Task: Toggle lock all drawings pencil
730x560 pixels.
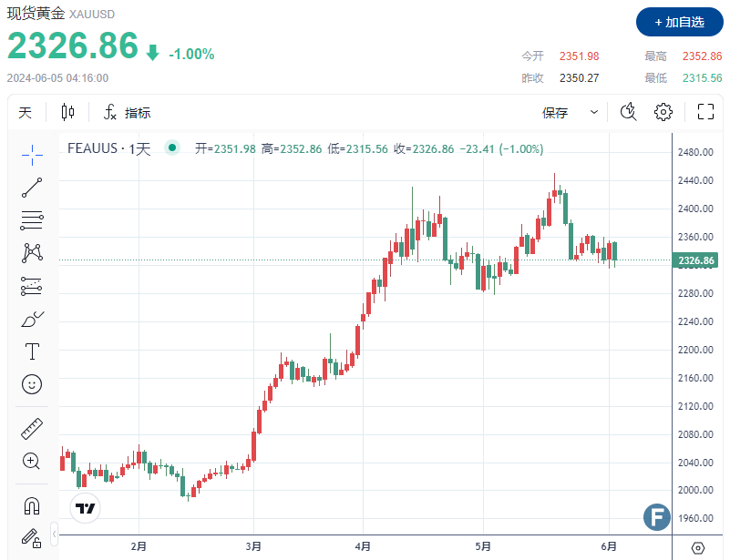Action: tap(32, 536)
